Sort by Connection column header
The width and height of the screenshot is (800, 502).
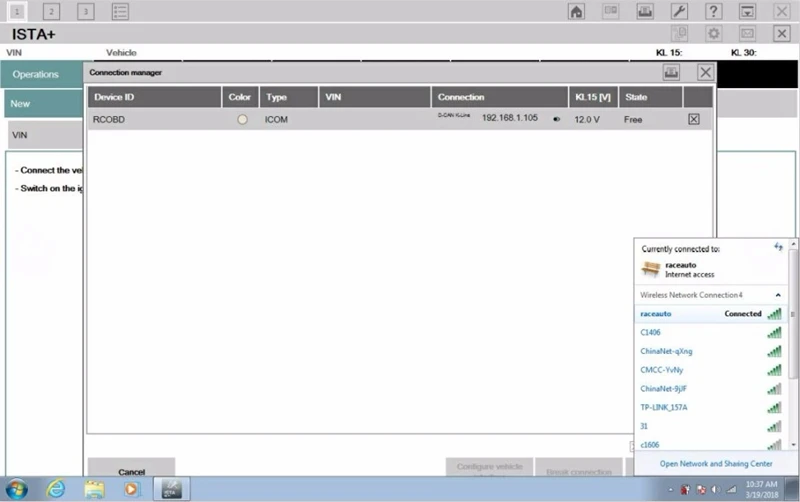click(500, 97)
